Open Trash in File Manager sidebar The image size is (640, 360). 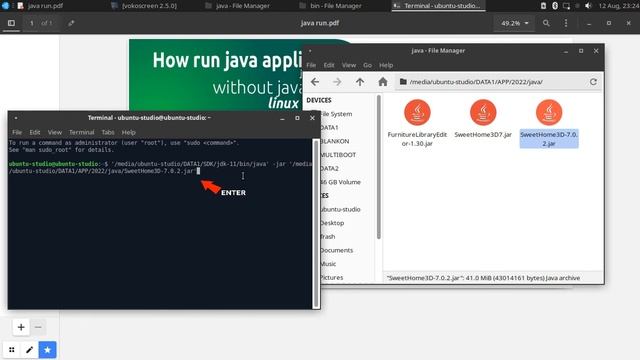328,237
